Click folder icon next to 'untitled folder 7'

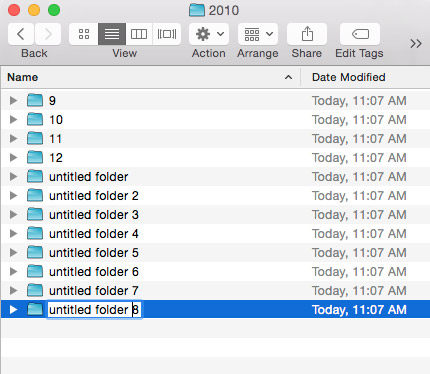pyautogui.click(x=35, y=290)
